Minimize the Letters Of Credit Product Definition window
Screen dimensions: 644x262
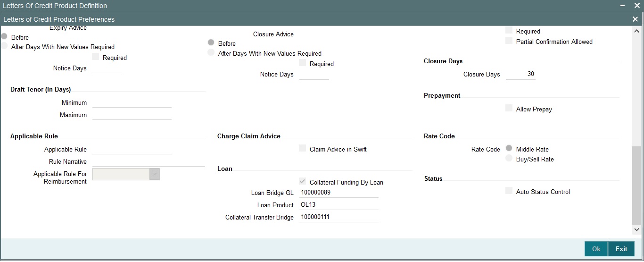[623, 6]
